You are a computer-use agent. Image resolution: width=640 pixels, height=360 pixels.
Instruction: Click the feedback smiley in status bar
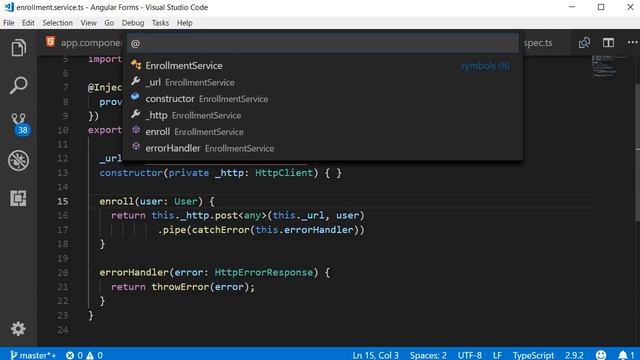601,355
